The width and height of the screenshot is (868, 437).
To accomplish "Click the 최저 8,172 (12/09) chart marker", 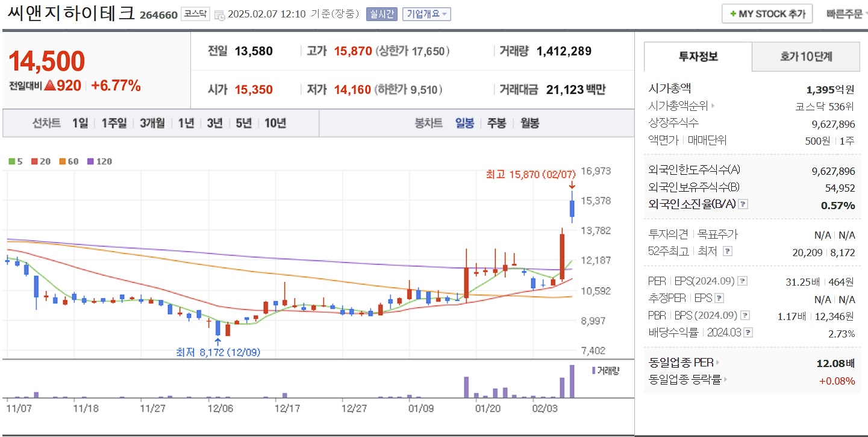I will click(218, 351).
